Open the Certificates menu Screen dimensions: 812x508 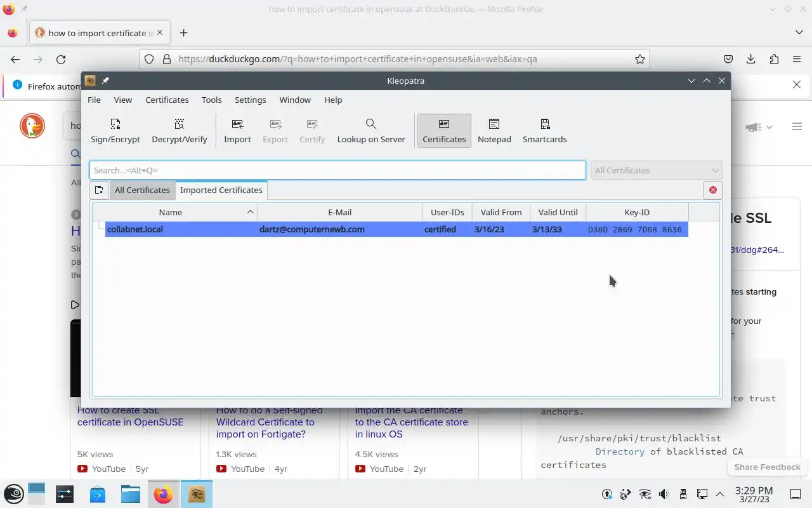point(167,100)
